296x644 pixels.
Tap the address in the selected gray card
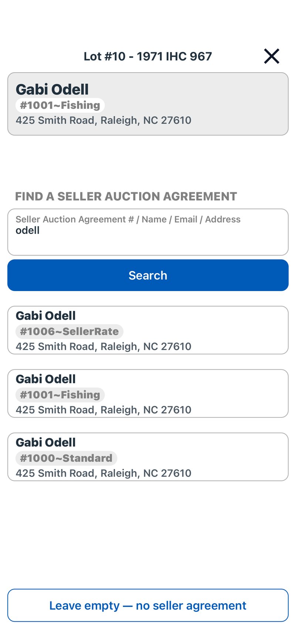(104, 120)
